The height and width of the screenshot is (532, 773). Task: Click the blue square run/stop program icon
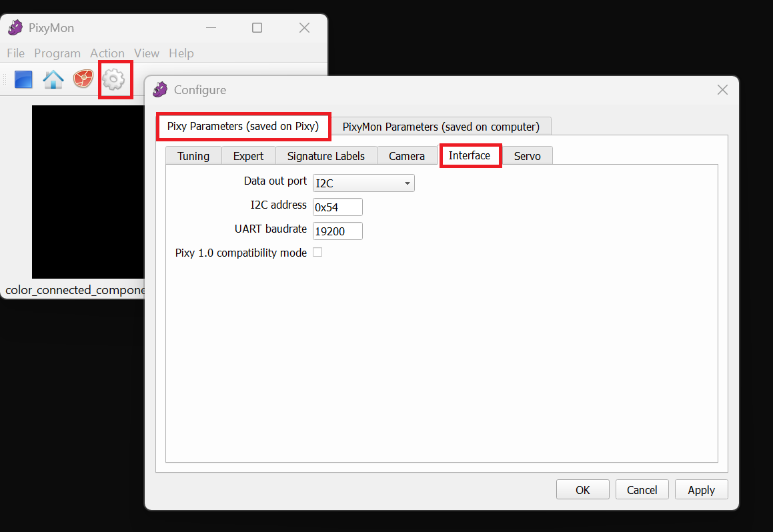23,80
